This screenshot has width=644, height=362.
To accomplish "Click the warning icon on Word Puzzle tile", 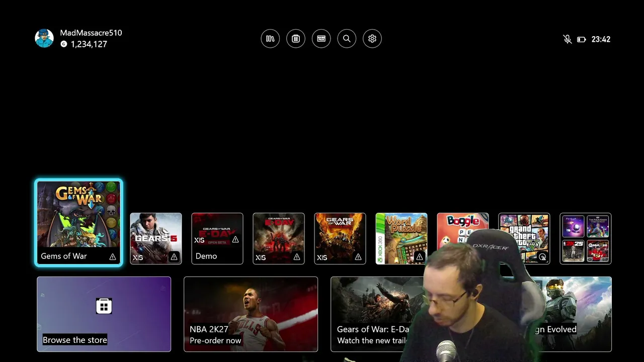I will [x=420, y=257].
